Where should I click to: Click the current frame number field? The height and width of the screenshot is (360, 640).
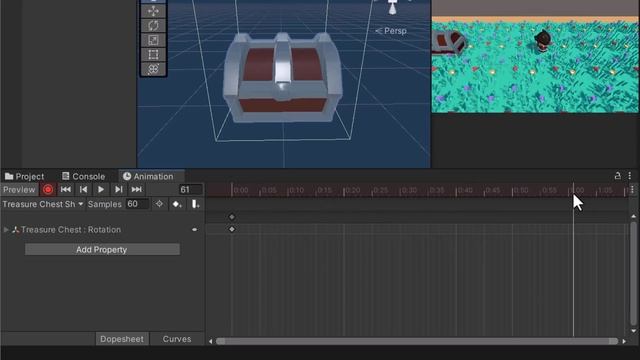point(190,189)
